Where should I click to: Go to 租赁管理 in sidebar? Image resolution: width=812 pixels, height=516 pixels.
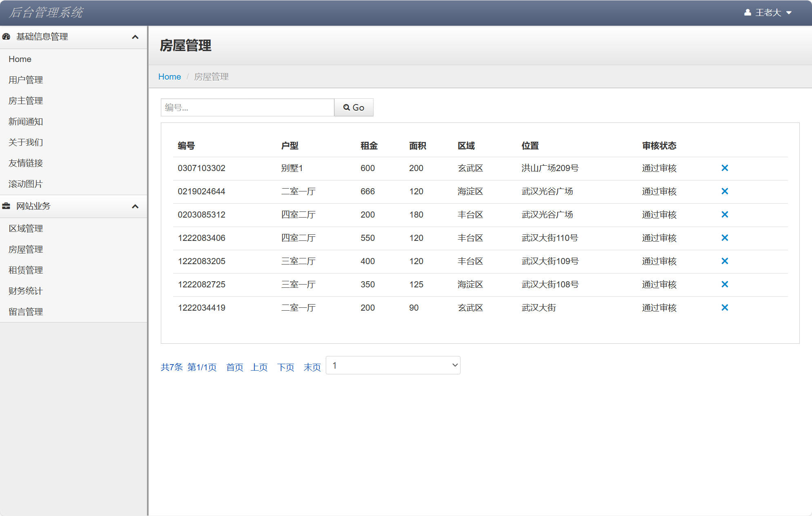[26, 270]
